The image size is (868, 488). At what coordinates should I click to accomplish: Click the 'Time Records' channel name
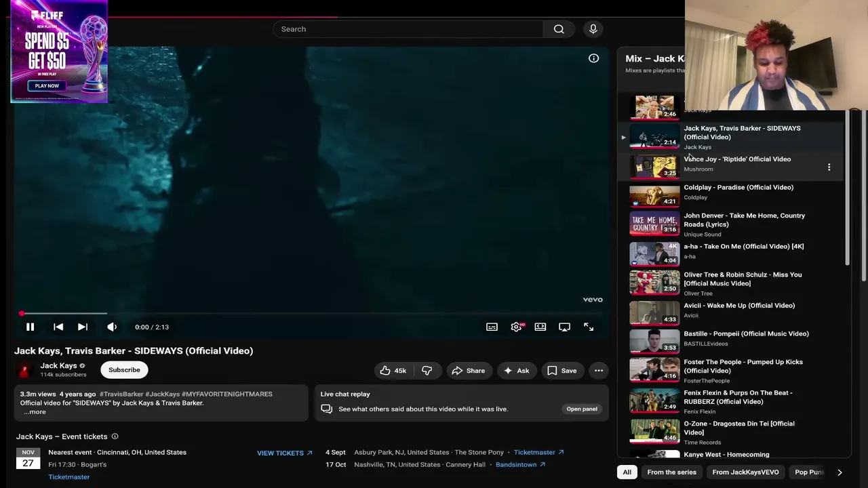pos(702,443)
